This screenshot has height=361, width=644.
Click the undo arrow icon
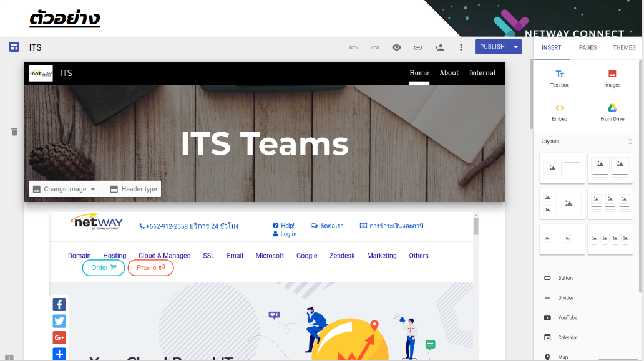pyautogui.click(x=353, y=47)
